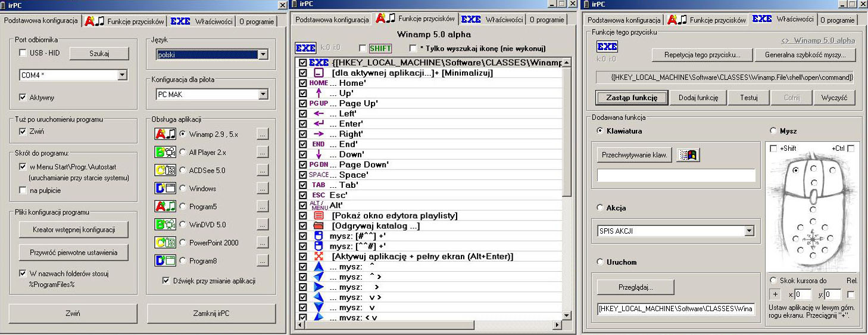Click the HOME key icon in function list

318,83
